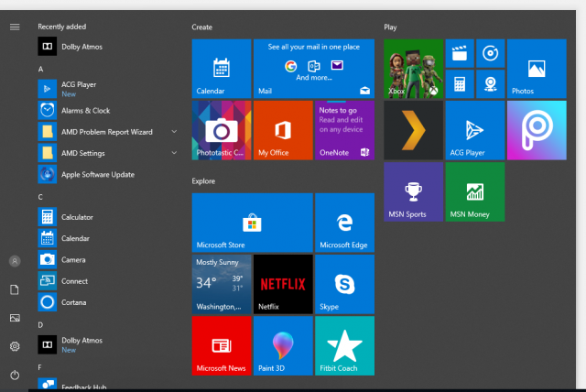Launch Cortana from the app list
The width and height of the screenshot is (586, 392).
coord(107,302)
